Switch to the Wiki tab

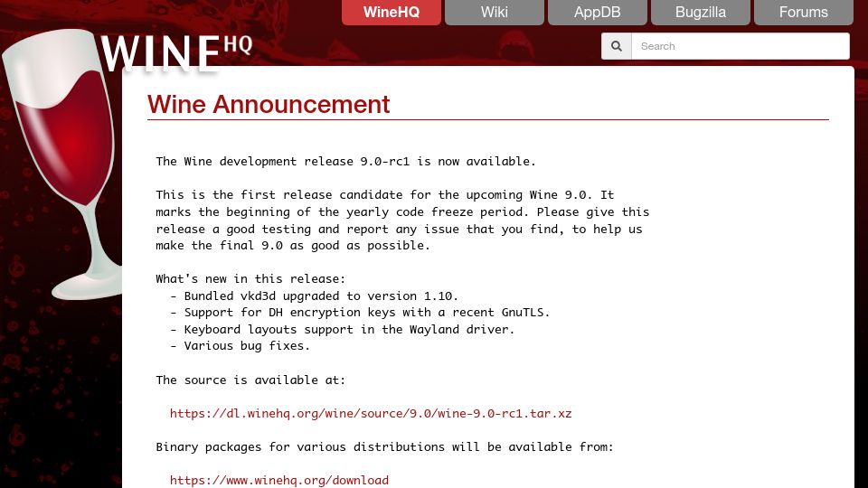[x=495, y=12]
